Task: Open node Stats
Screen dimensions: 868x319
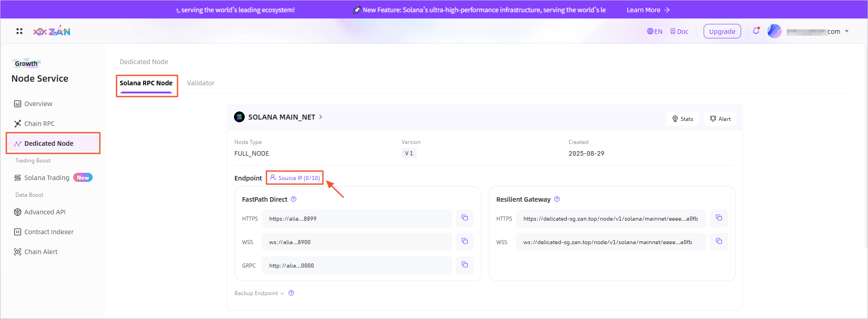Action: tap(682, 119)
